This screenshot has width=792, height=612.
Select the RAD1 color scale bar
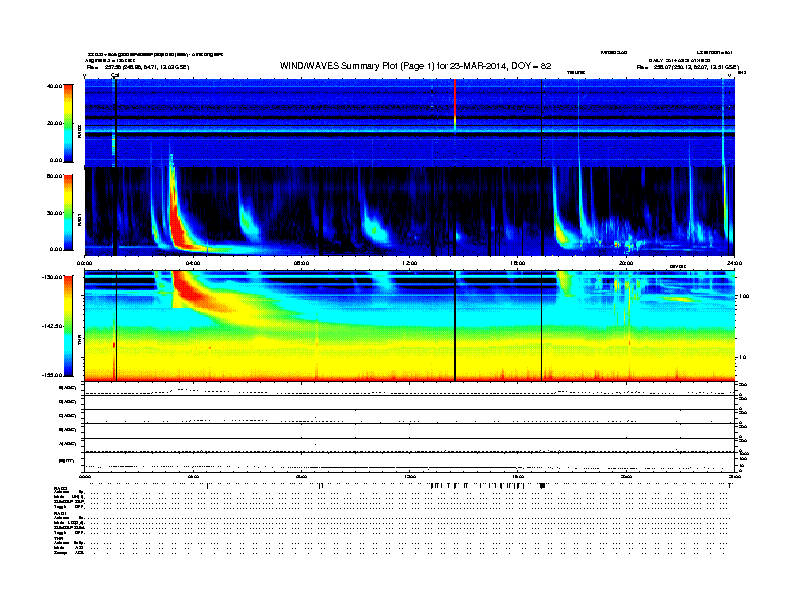coord(68,212)
